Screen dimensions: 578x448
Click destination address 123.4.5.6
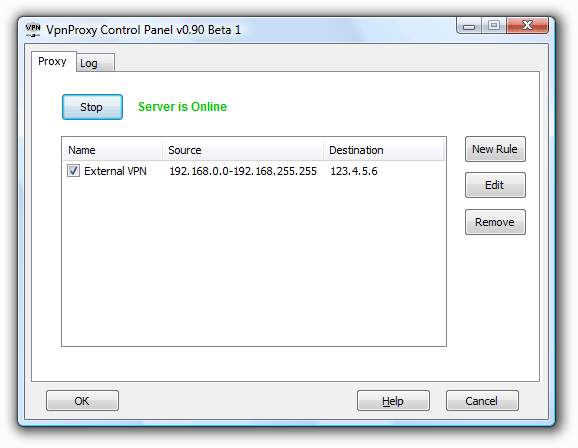pyautogui.click(x=354, y=171)
